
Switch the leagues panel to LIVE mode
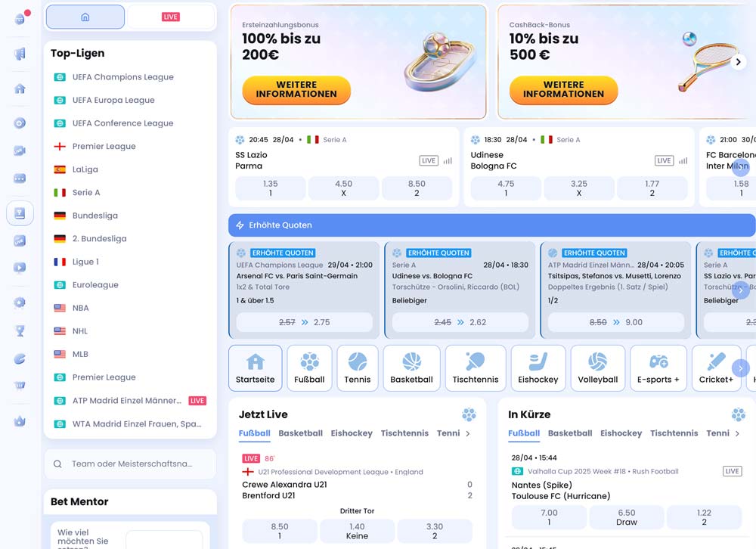tap(170, 17)
